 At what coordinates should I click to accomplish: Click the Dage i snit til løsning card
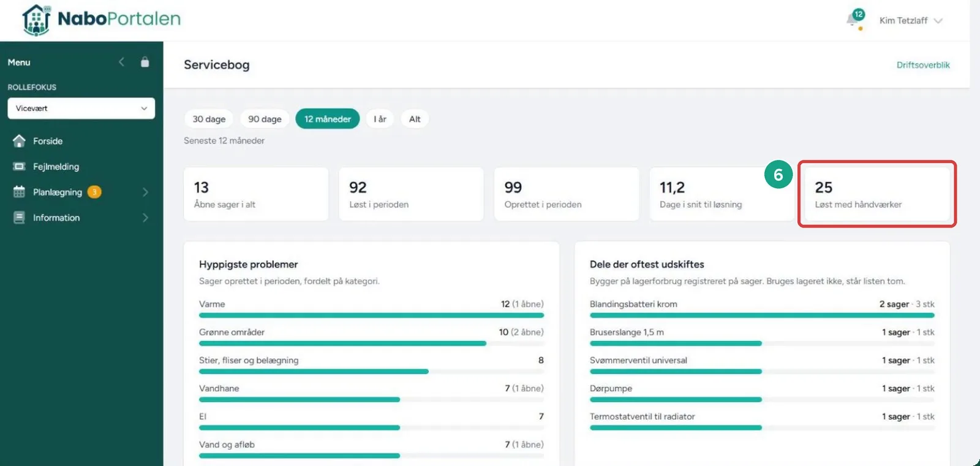tap(722, 194)
